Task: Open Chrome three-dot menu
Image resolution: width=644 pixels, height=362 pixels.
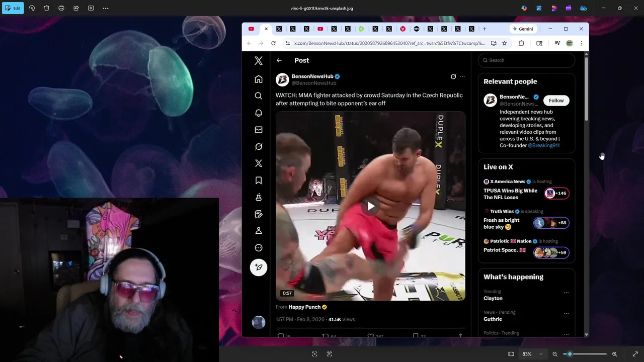Action: coord(581,43)
